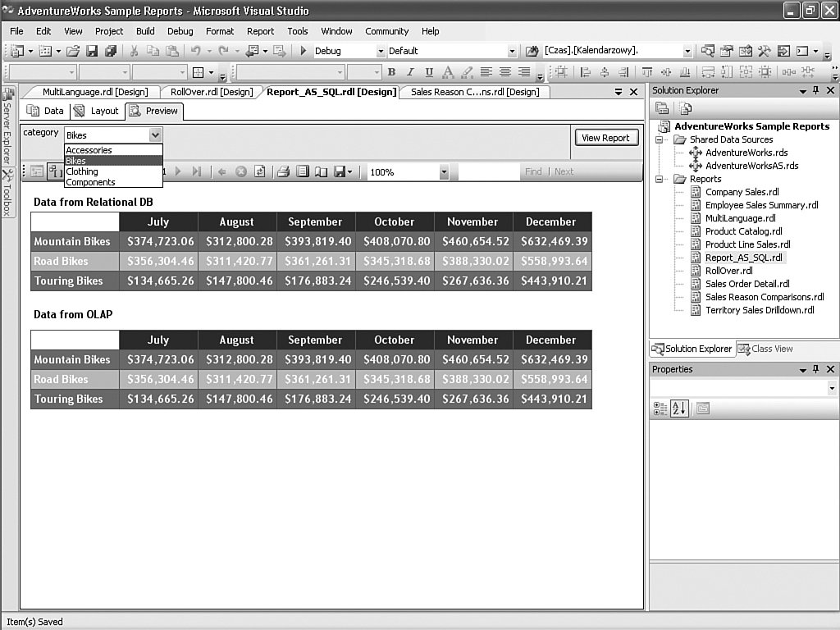Viewport: 840px width, 630px height.
Task: Choose Clothing from the category list
Action: click(x=113, y=171)
